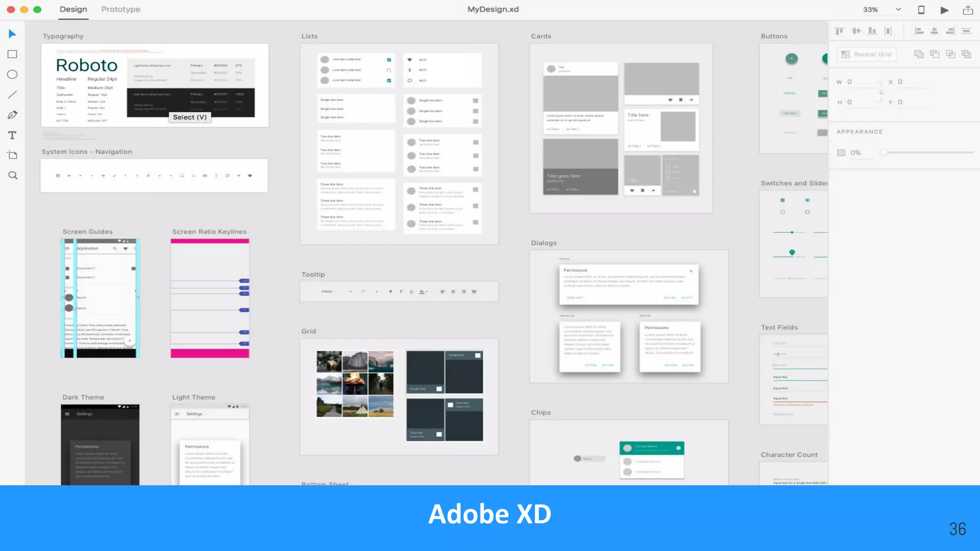Switch to the Prototype tab
The width and height of the screenshot is (980, 551).
(121, 9)
